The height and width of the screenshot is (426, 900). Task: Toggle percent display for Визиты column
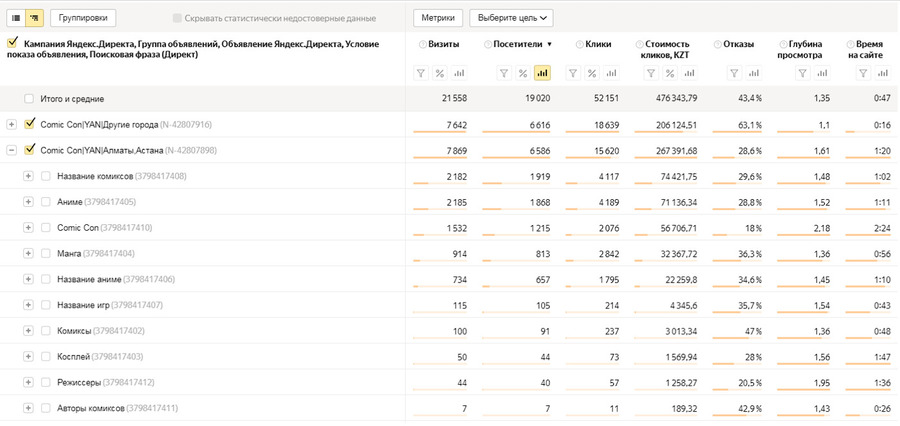tap(440, 73)
